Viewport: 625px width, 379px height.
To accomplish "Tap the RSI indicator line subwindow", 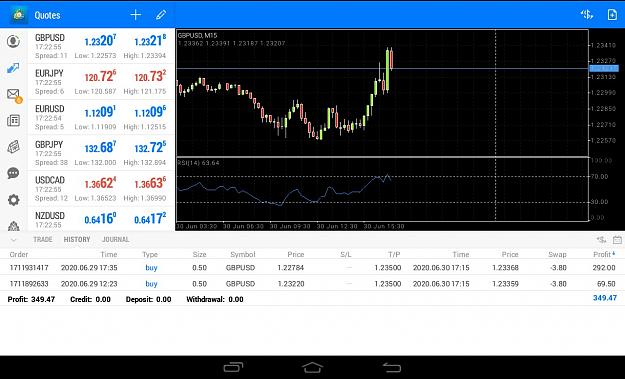I will point(382,189).
